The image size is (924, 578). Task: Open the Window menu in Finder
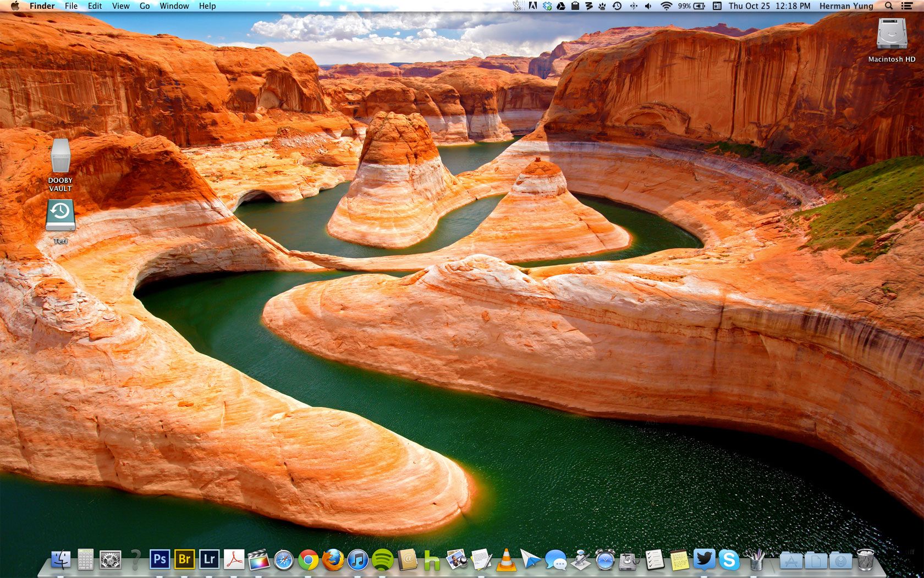pyautogui.click(x=174, y=6)
